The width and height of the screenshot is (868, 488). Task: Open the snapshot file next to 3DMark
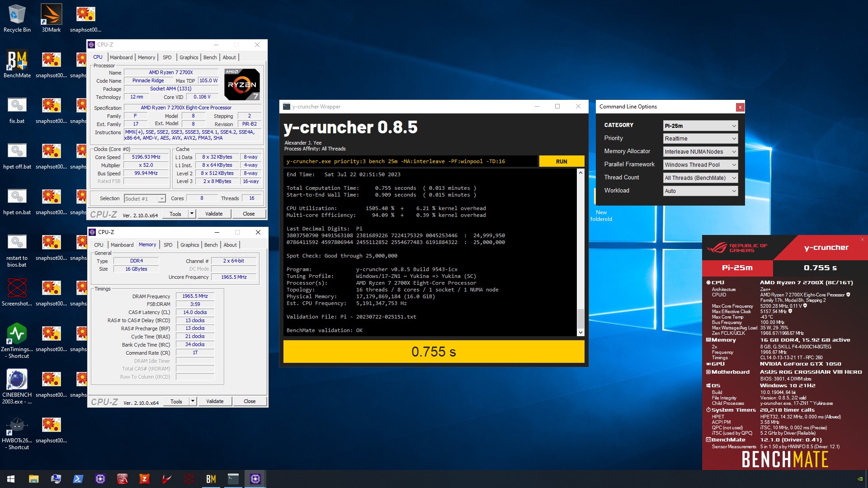tap(85, 18)
